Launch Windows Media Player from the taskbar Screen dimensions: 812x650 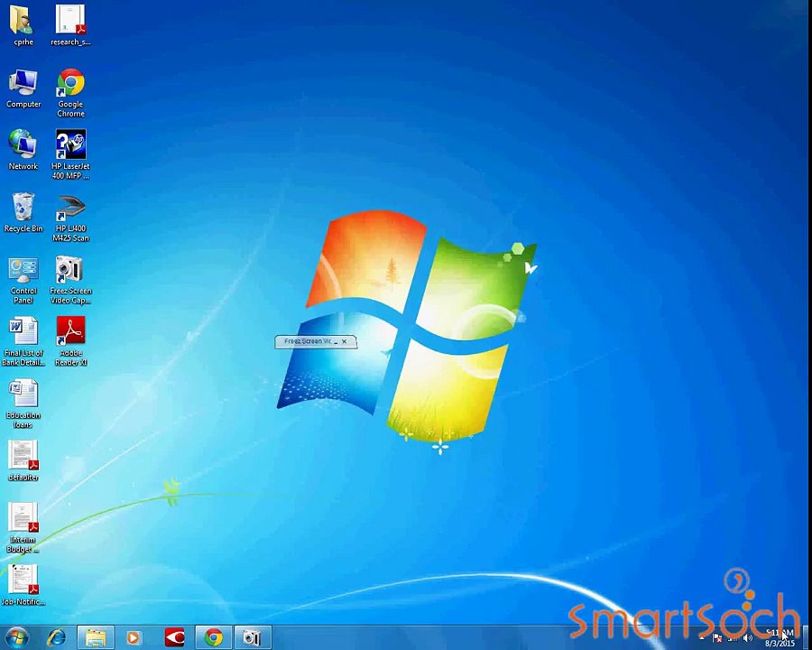point(134,637)
